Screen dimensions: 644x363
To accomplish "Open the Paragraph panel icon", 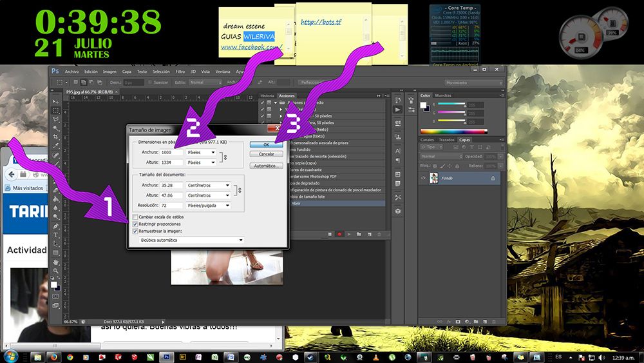I will click(x=397, y=161).
